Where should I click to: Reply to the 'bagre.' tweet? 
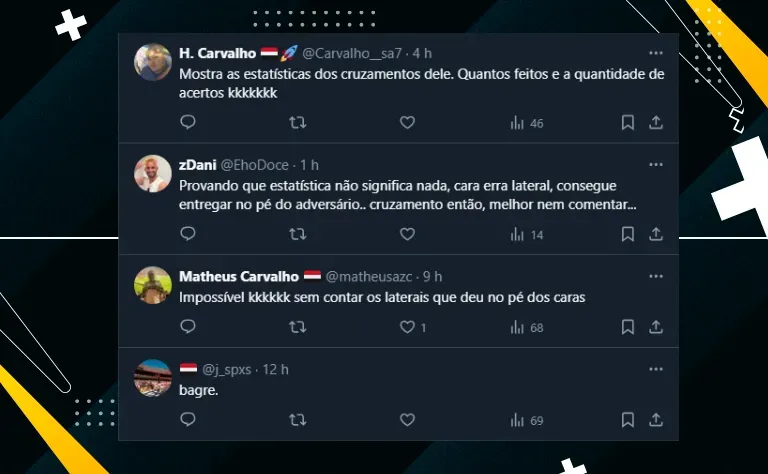[188, 420]
